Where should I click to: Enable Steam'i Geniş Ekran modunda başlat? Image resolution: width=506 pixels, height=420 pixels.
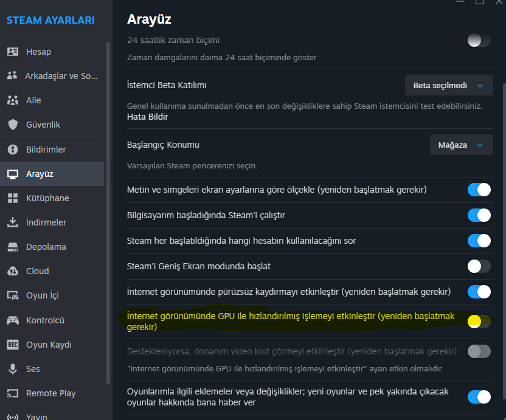(479, 266)
